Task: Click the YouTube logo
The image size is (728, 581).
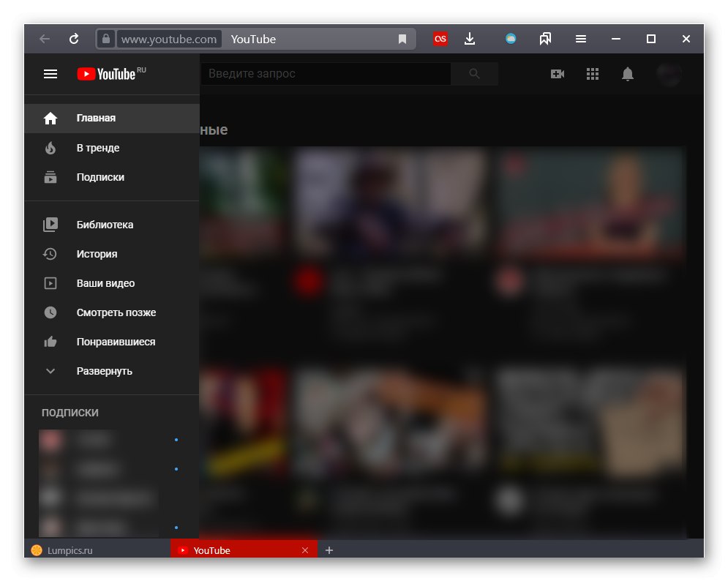Action: tap(111, 74)
